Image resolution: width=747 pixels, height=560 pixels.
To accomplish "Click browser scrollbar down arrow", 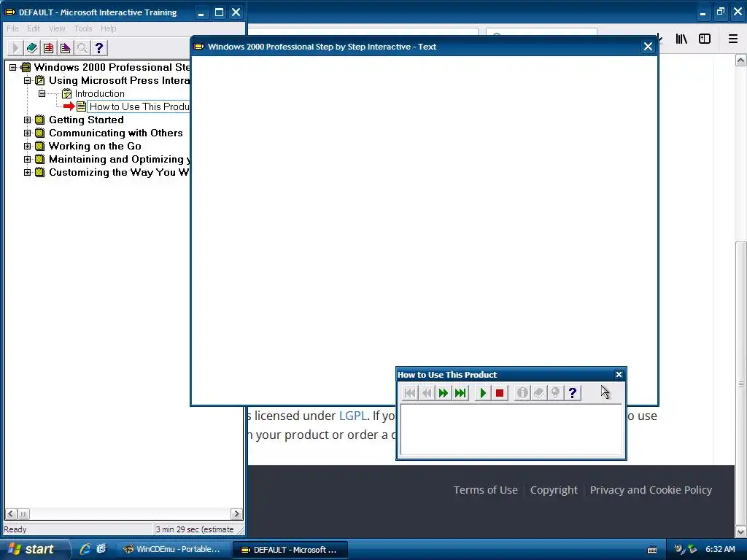I will (x=741, y=532).
